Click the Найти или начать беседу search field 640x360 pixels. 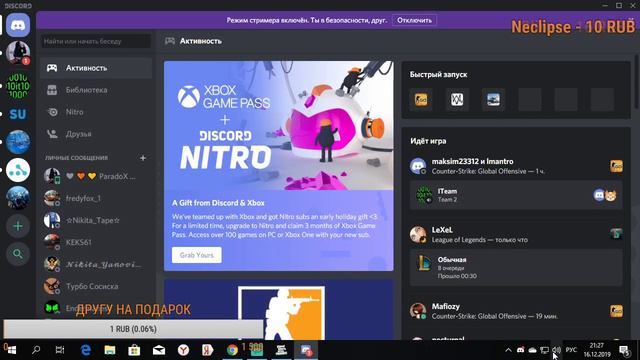(x=96, y=41)
